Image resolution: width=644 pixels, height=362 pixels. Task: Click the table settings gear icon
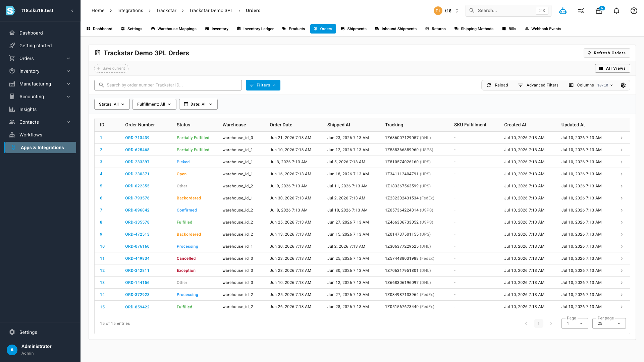[x=623, y=85]
